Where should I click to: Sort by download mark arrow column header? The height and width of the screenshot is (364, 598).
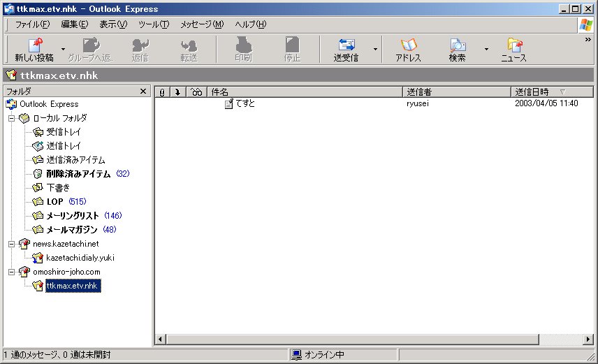tap(177, 92)
